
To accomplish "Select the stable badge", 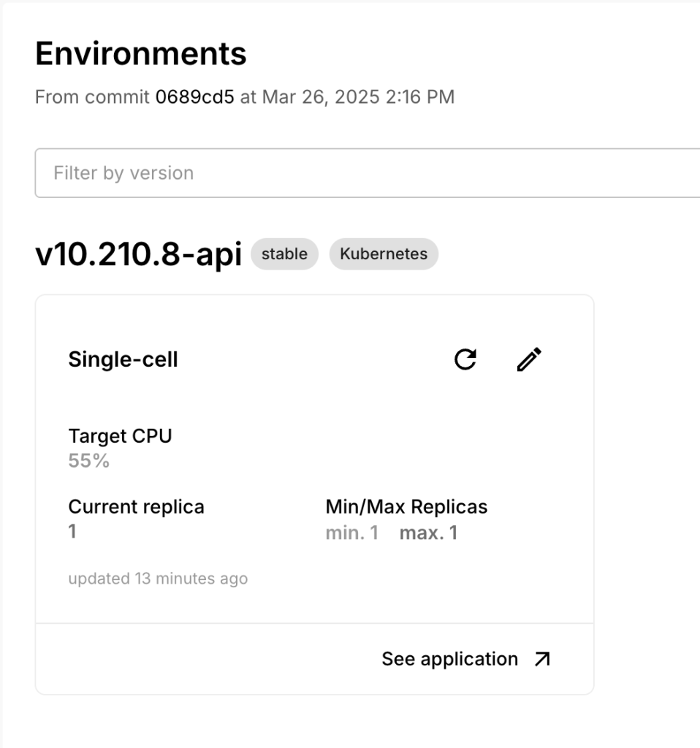I will click(284, 254).
